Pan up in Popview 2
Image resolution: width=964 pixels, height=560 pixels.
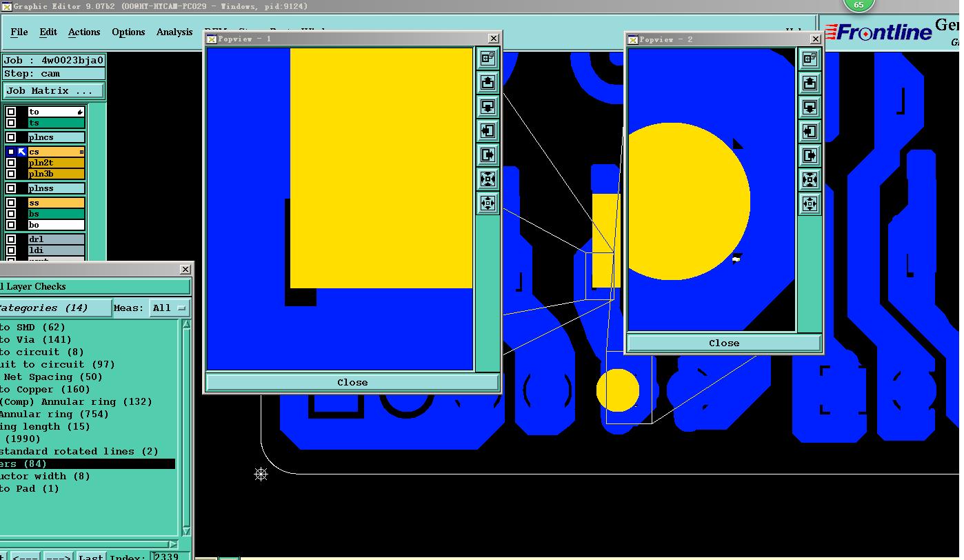[810, 83]
